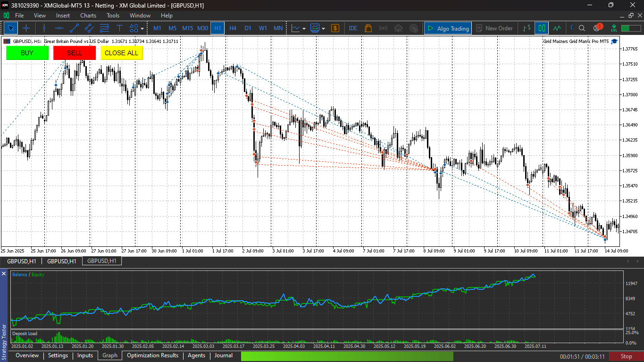Choose the text label tool
This screenshot has width=644, height=362.
point(119,28)
